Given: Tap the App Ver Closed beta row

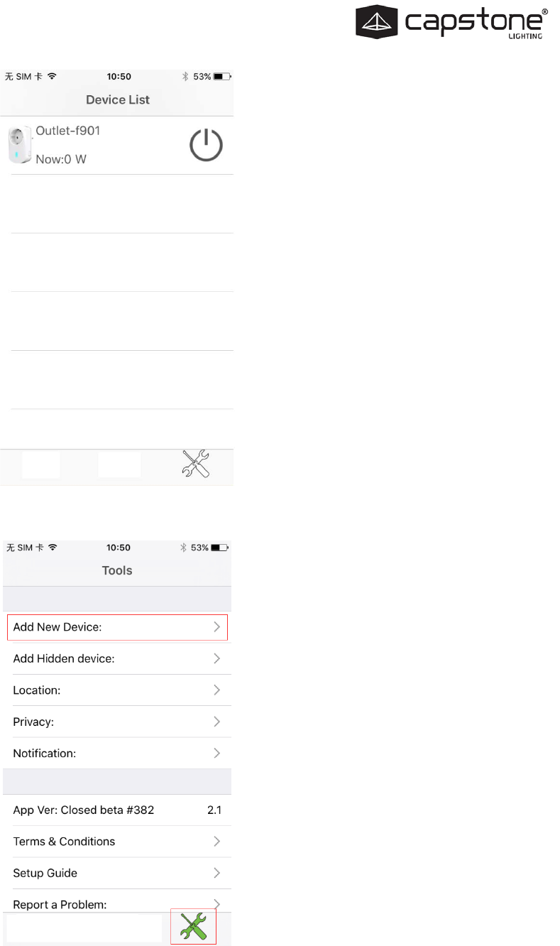Looking at the screenshot, I should tap(117, 810).
